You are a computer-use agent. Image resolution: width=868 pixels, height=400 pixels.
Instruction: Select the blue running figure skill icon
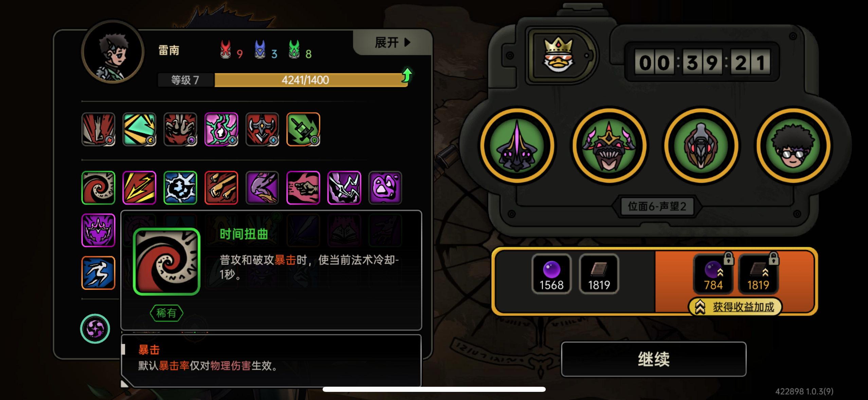tap(98, 273)
